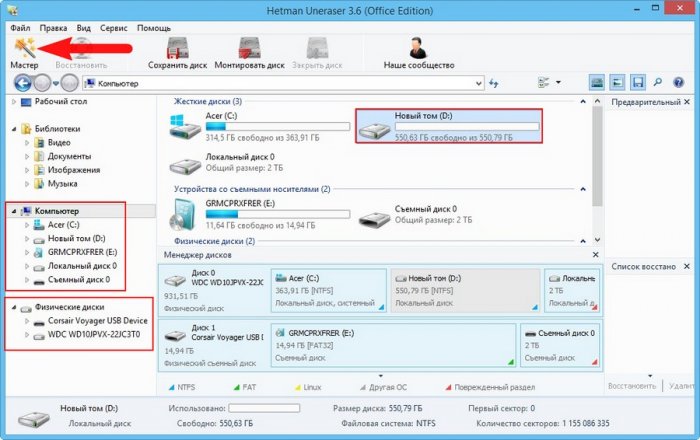Go back with the blue arrow button
Screen dimensions: 700x440
(x=23, y=83)
